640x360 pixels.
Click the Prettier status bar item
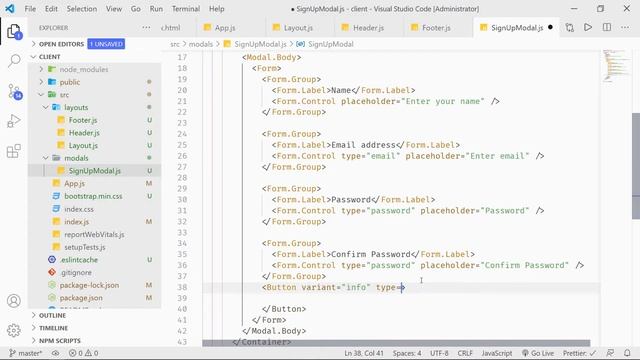click(x=579, y=353)
